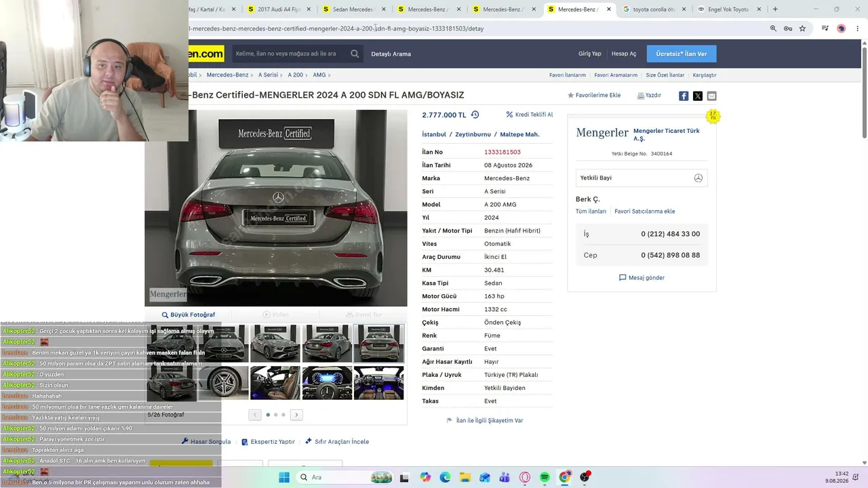Screen dimensions: 868x488
Task: Open Ekspertiz Yaptır link
Action: [269, 442]
